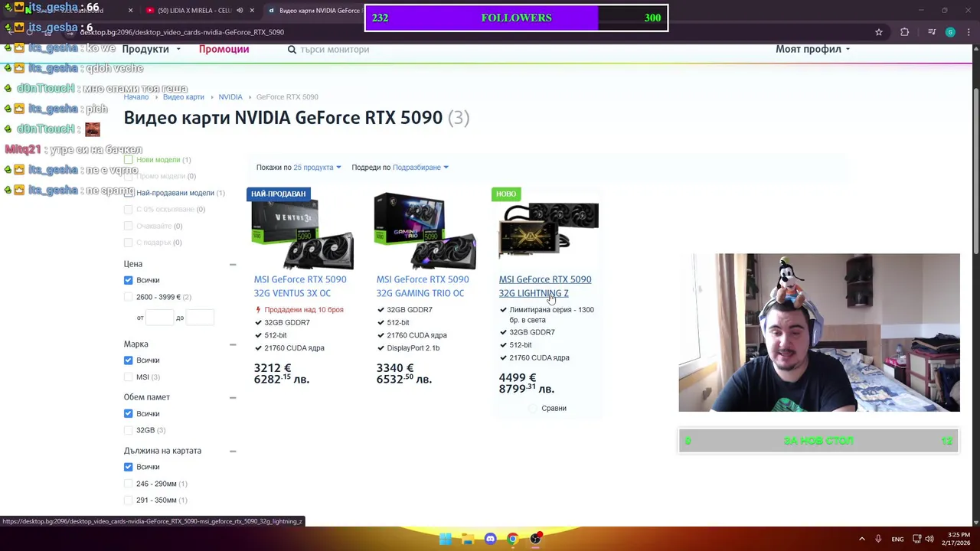Open Discord from the taskbar
The image size is (980, 551).
coord(490,539)
